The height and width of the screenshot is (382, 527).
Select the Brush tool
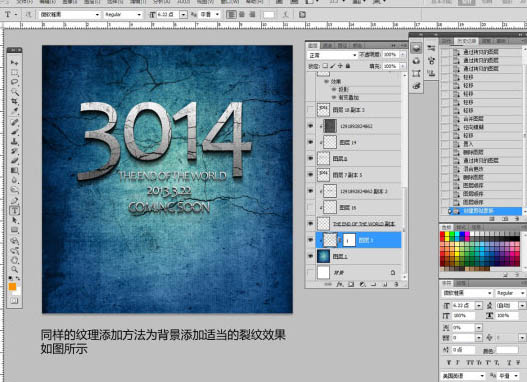[x=14, y=132]
